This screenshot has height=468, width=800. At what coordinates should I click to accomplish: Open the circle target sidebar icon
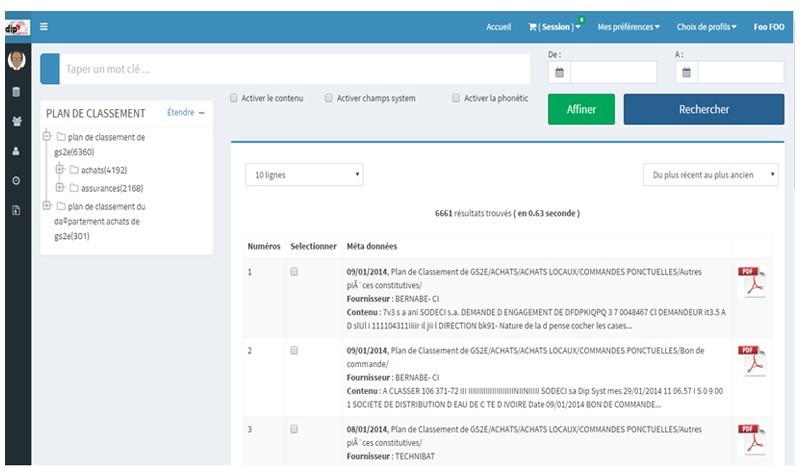coord(16,181)
